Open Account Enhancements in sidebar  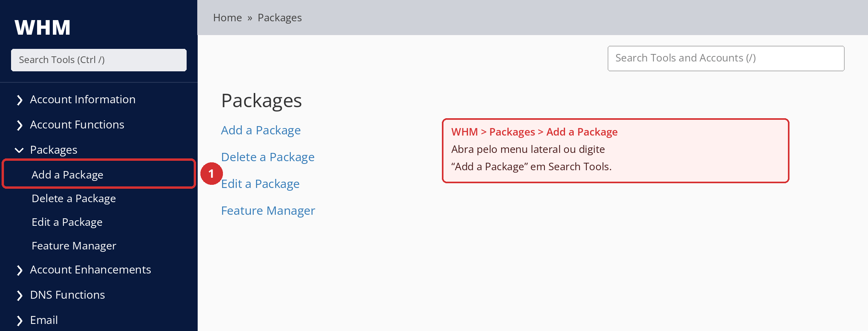90,270
